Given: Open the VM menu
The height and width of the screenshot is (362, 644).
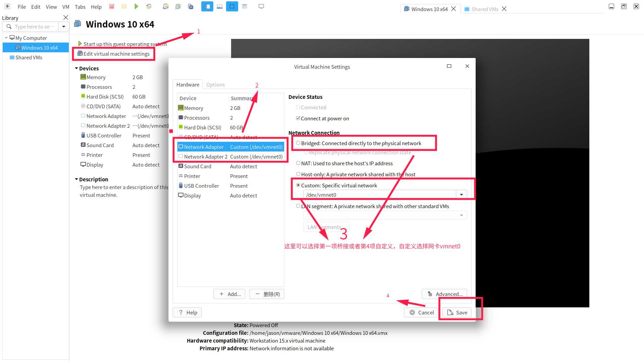Looking at the screenshot, I should pos(66,7).
